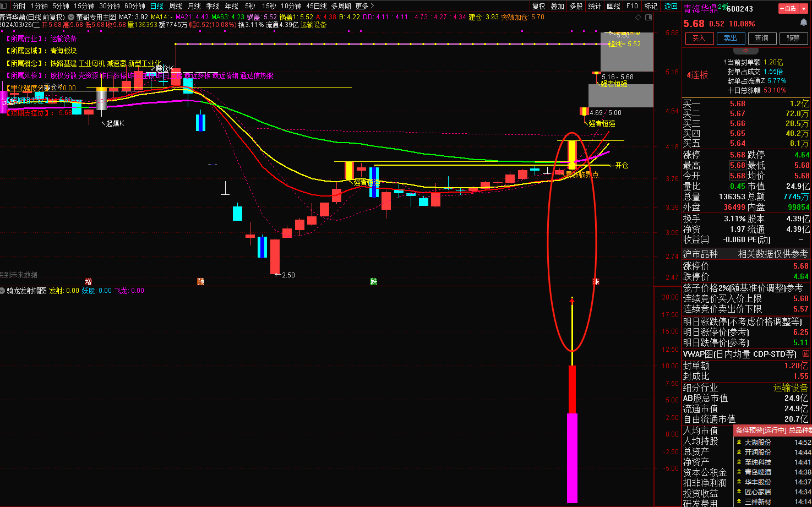The image size is (812, 507).
Task: Select the 季线 quarterly period tab
Action: [213, 6]
